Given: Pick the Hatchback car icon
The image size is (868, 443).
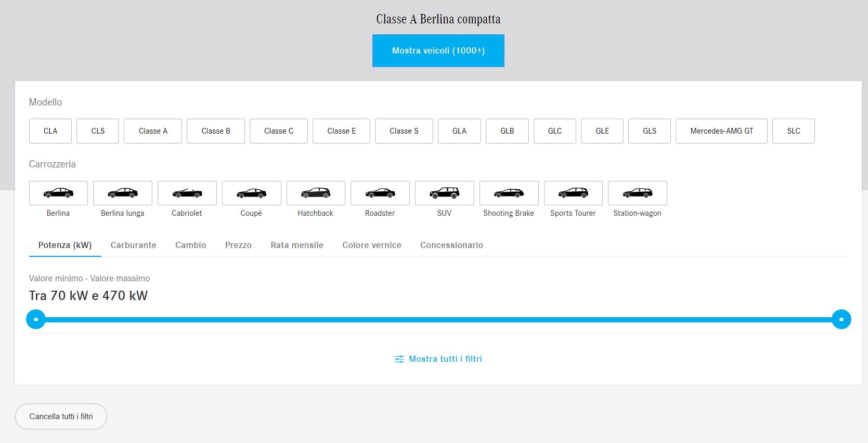Looking at the screenshot, I should (x=316, y=193).
